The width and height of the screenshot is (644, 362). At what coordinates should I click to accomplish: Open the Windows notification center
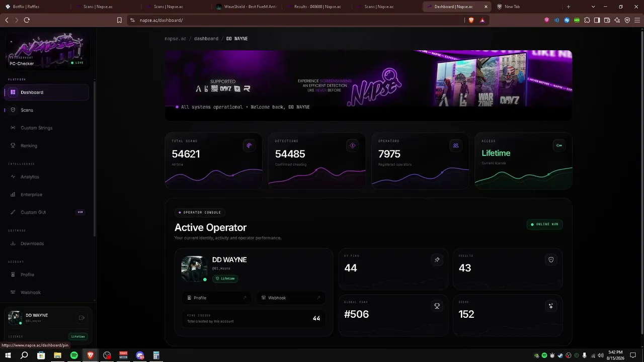[633, 355]
